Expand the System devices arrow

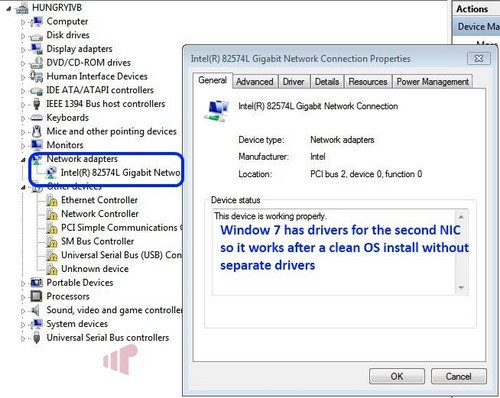click(23, 324)
